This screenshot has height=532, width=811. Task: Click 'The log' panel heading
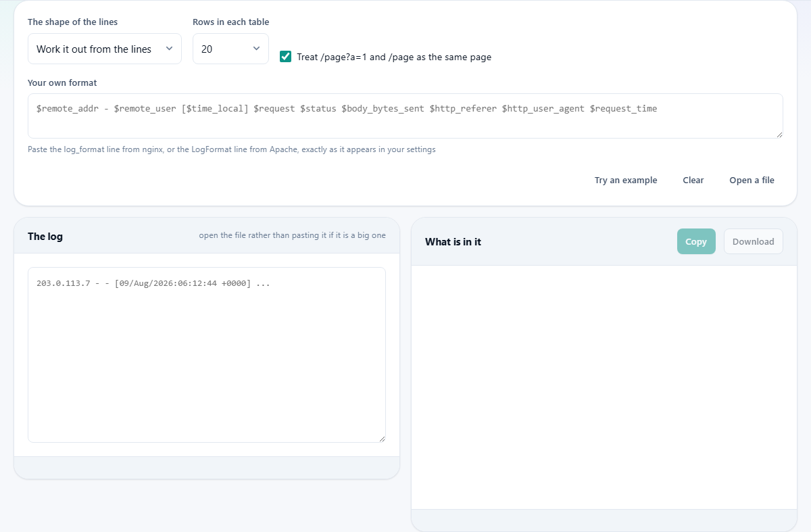pos(45,236)
